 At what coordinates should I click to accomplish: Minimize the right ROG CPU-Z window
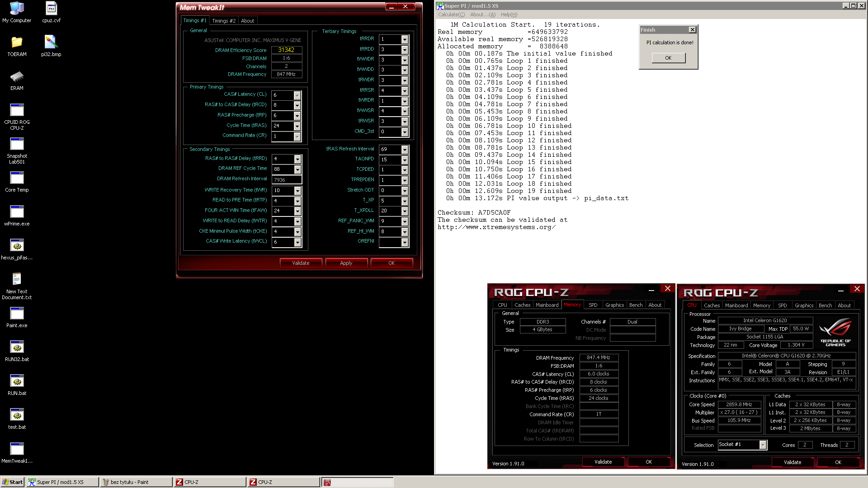tap(840, 291)
